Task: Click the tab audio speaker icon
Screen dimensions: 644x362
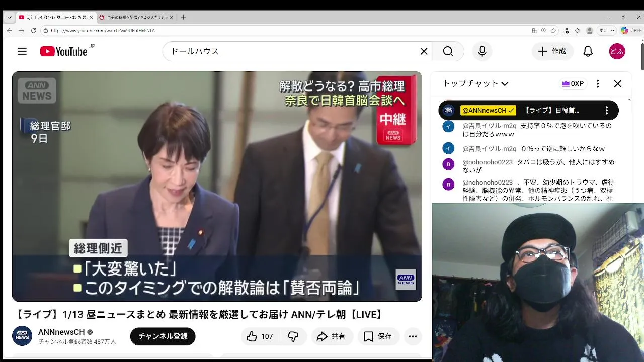Action: [x=29, y=17]
